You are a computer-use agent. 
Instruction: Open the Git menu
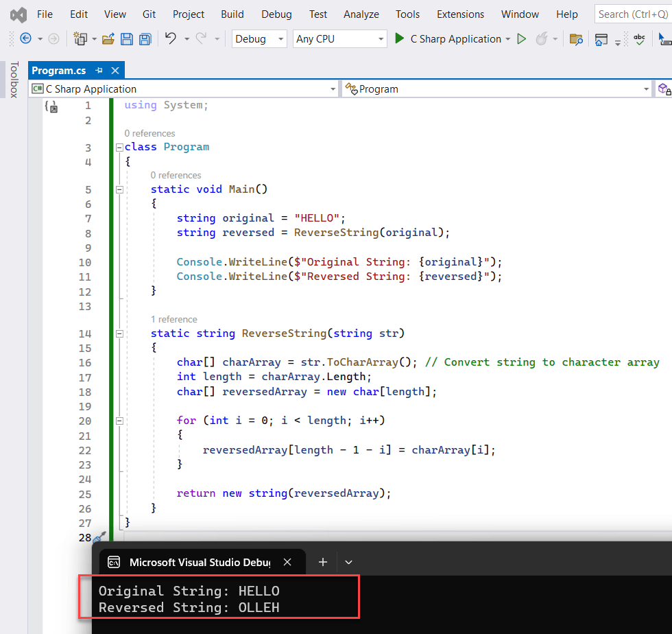pos(149,14)
